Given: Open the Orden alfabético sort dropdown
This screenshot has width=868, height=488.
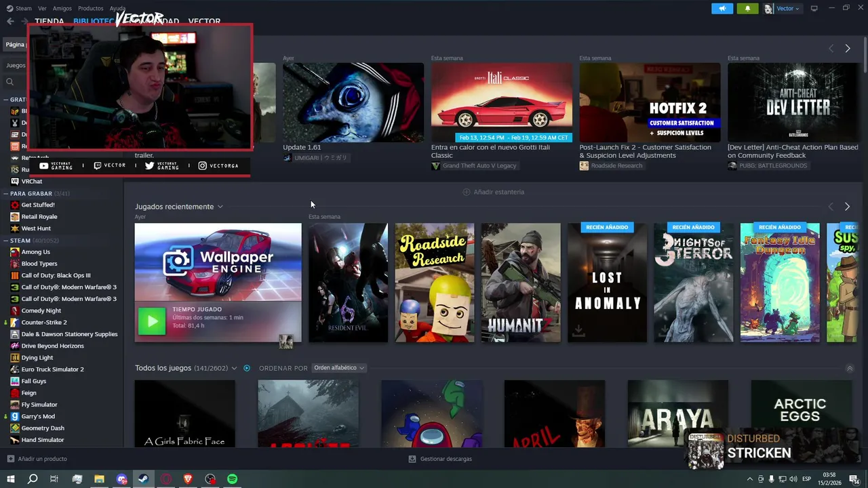Looking at the screenshot, I should [339, 368].
